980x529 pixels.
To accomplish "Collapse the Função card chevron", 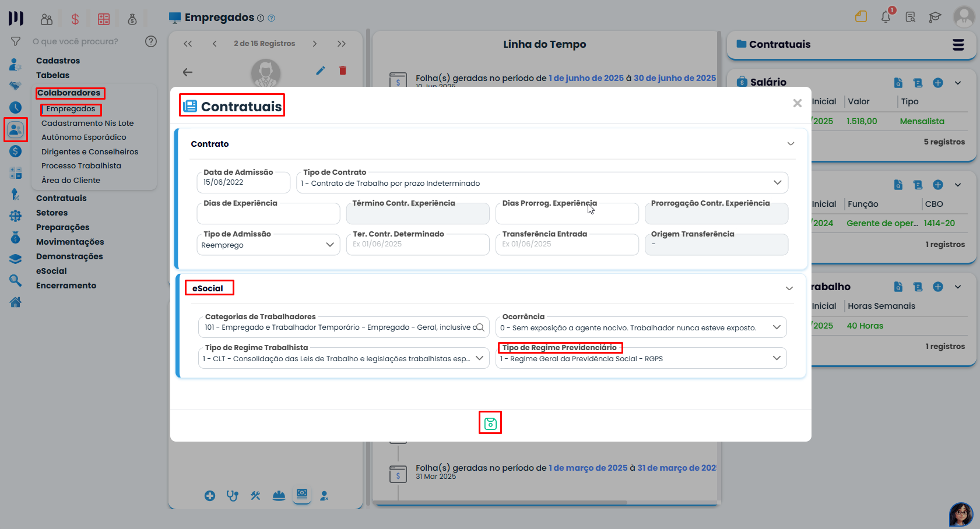I will pyautogui.click(x=958, y=185).
